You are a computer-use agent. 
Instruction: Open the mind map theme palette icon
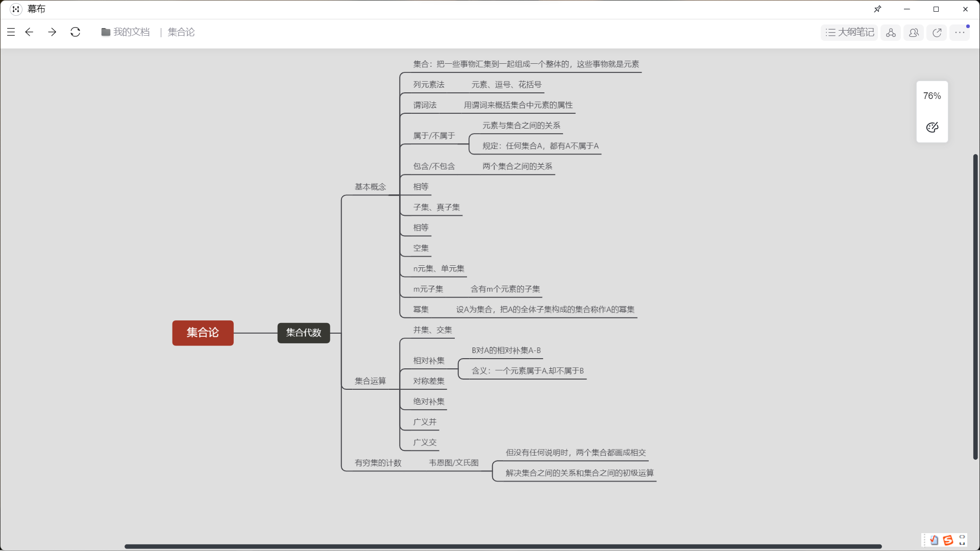pos(932,128)
